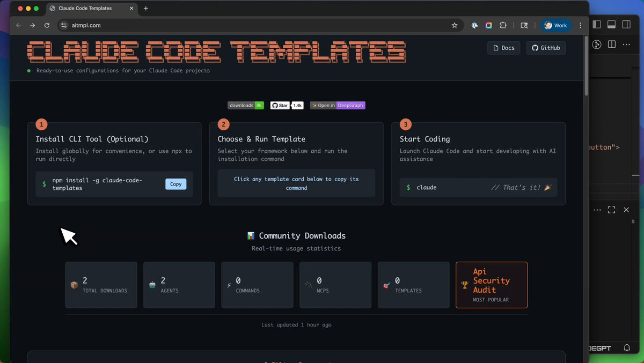Toggle bottom panel in the editor window
644x363 pixels.
coord(611,24)
